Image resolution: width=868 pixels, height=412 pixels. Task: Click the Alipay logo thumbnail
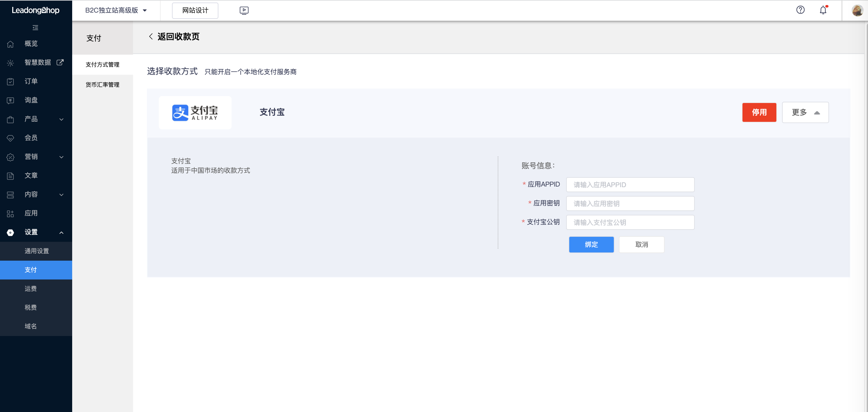[195, 113]
